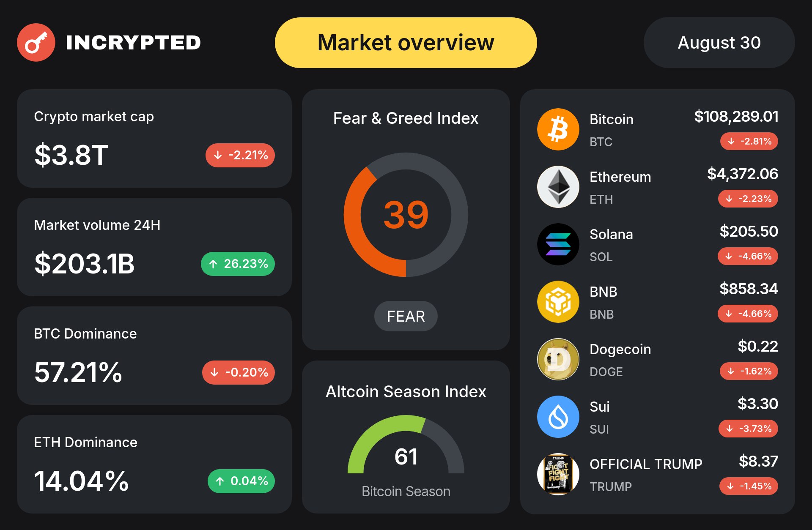Click the -2.21% market cap badge

tap(240, 155)
